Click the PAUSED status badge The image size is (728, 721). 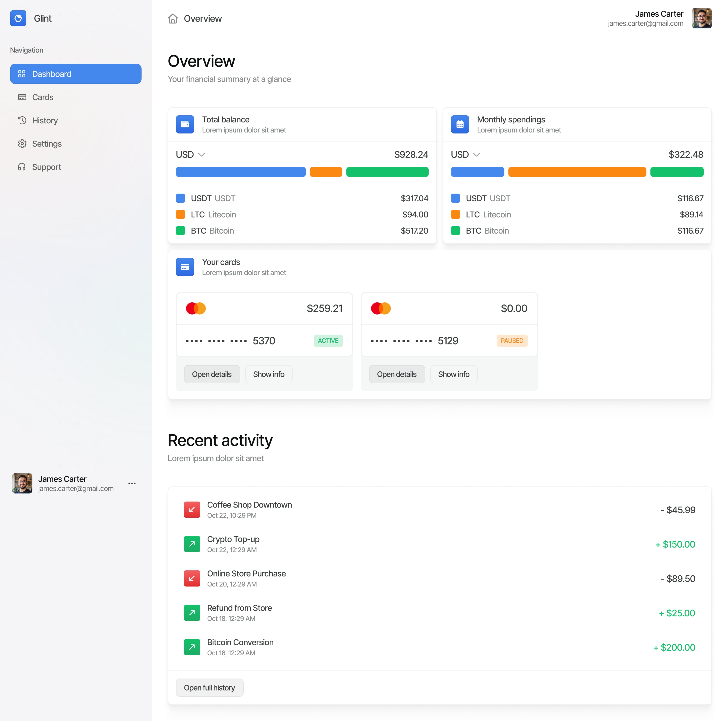pyautogui.click(x=512, y=341)
